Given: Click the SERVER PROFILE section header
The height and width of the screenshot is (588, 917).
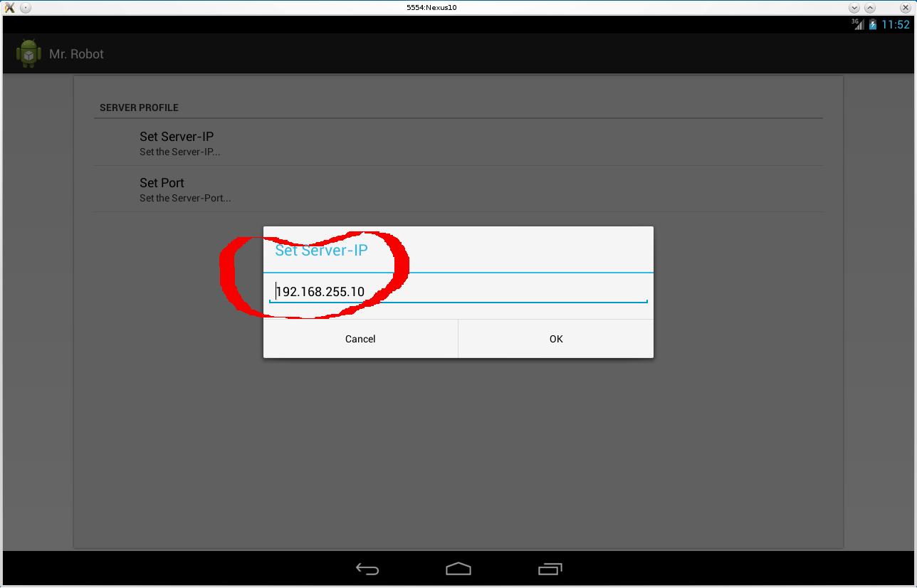Looking at the screenshot, I should [x=139, y=107].
